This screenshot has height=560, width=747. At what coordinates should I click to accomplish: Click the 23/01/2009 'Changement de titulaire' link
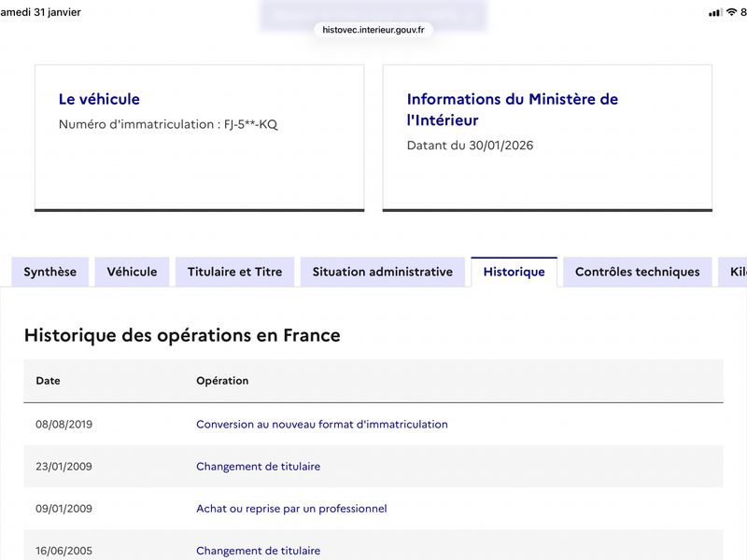259,466
